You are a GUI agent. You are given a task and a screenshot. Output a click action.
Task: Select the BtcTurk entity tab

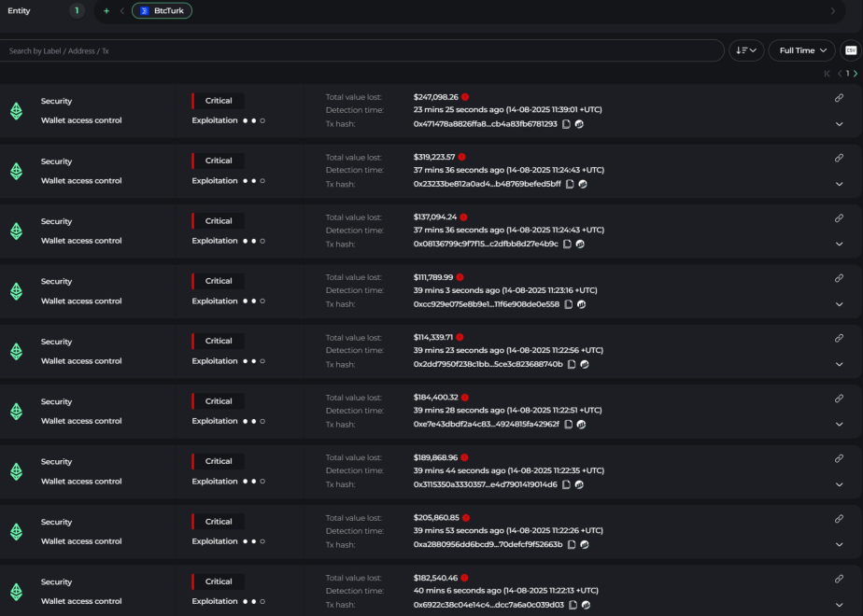click(162, 11)
